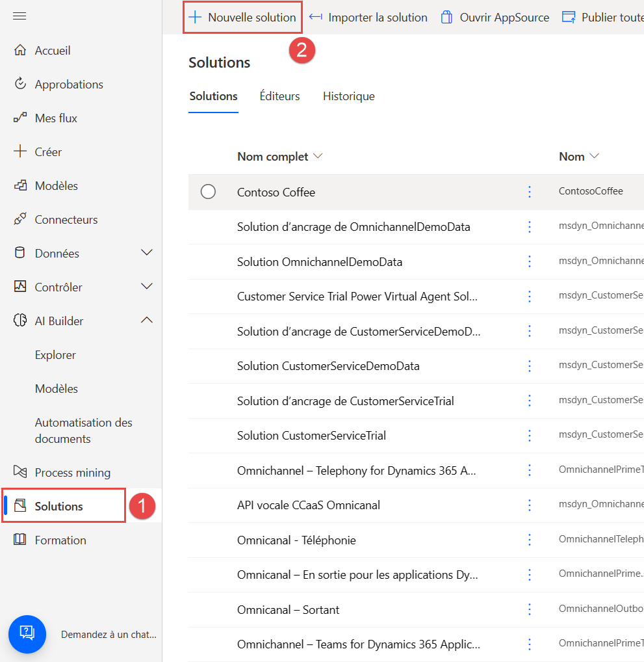Image resolution: width=644 pixels, height=662 pixels.
Task: Open the chat assistant bubble
Action: pos(27,634)
